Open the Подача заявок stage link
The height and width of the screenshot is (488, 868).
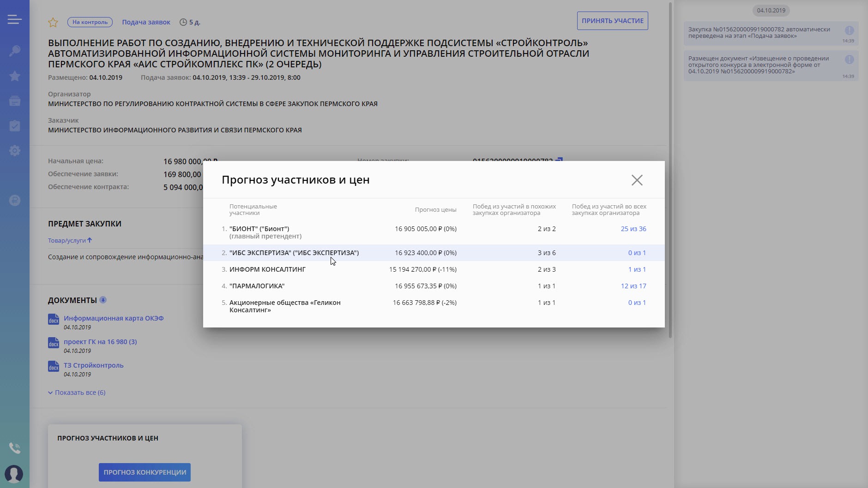[146, 22]
